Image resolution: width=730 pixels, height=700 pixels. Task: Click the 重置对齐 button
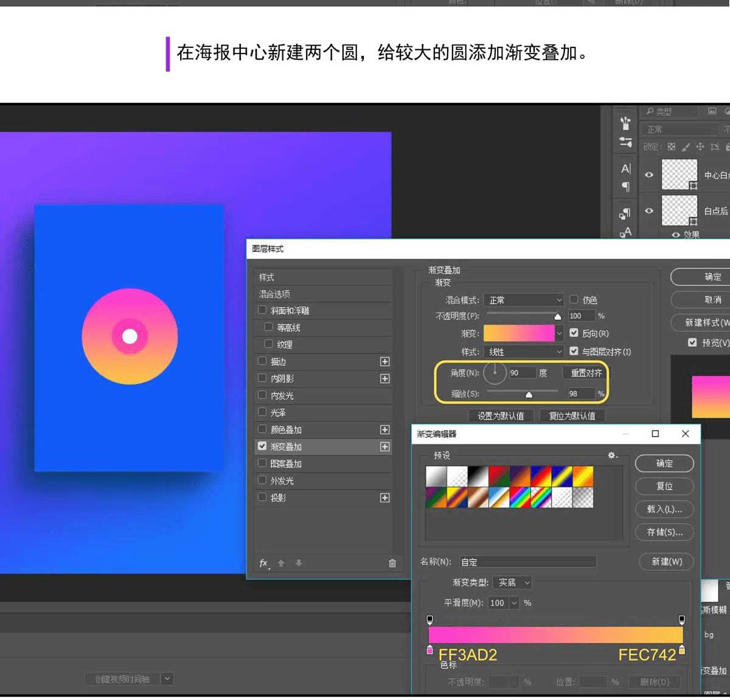click(x=586, y=373)
